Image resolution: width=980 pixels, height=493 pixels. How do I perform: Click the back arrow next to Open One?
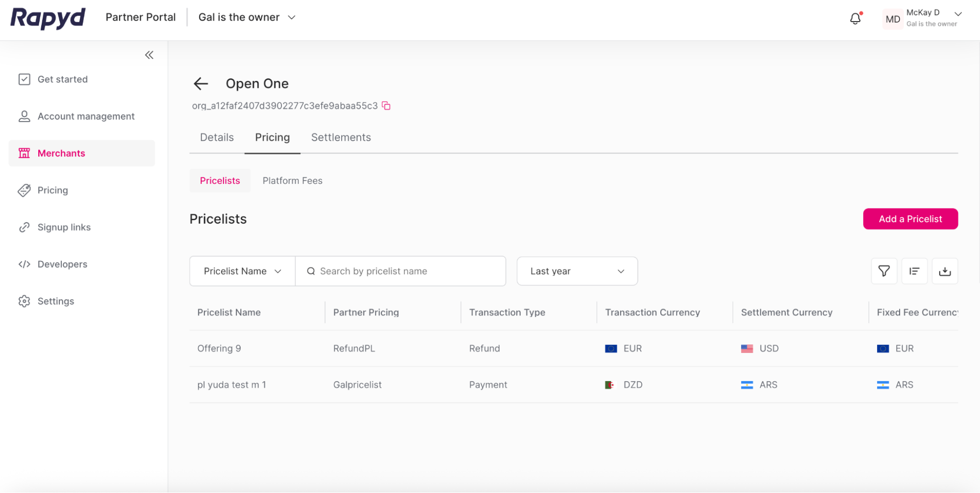(201, 83)
